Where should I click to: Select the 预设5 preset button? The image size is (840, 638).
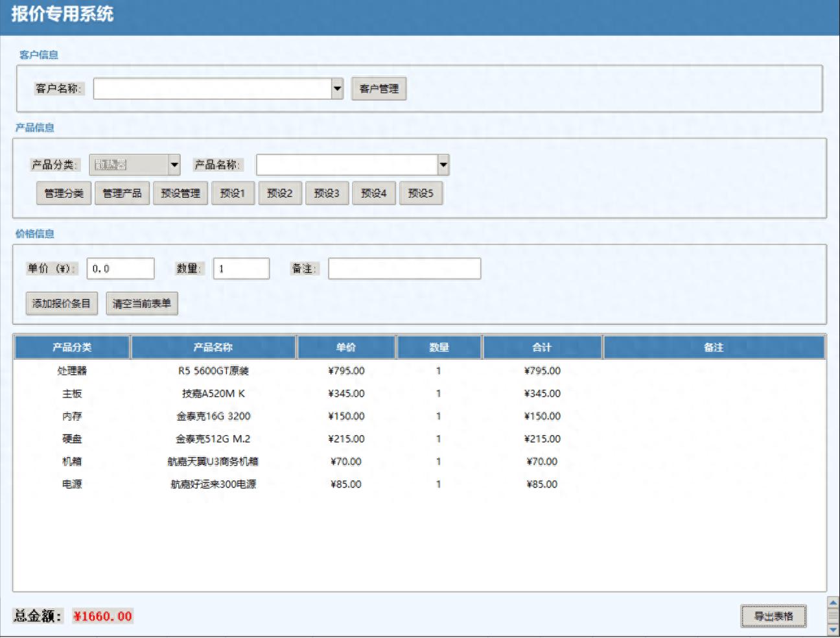click(422, 193)
